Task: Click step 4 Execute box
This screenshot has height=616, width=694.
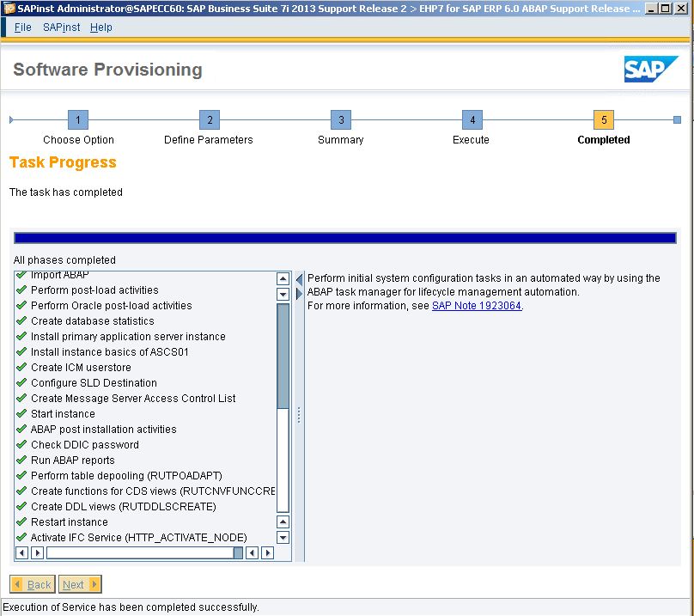Action: [x=472, y=119]
